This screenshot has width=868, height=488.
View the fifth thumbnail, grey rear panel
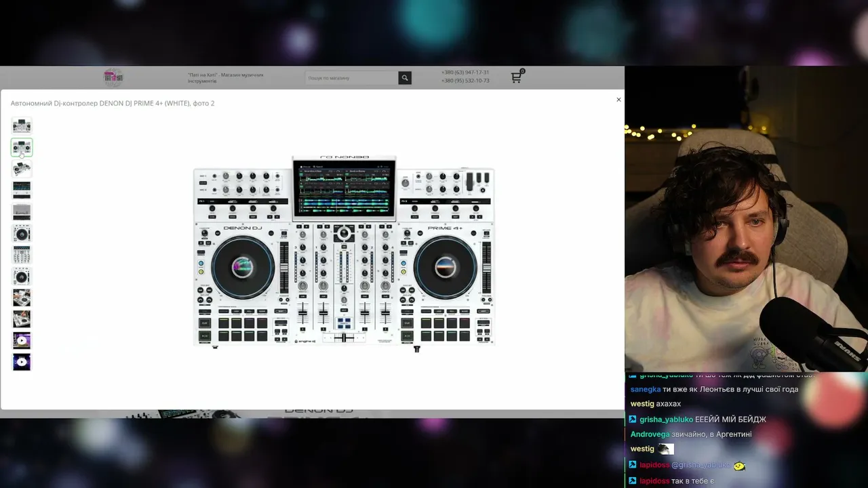(x=22, y=211)
